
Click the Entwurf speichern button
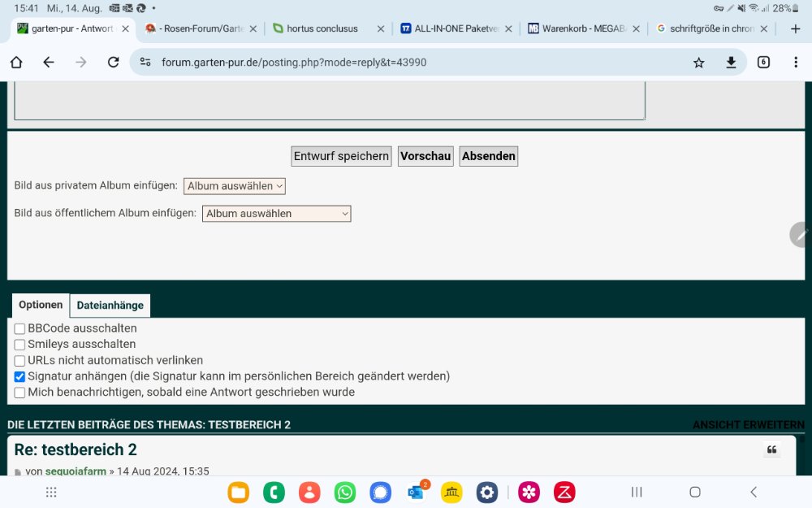tap(341, 156)
